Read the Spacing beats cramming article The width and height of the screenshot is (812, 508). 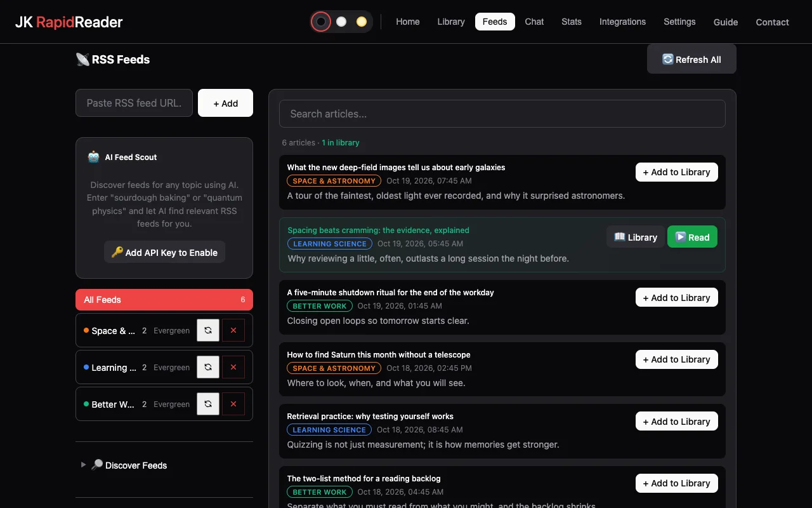click(x=692, y=237)
